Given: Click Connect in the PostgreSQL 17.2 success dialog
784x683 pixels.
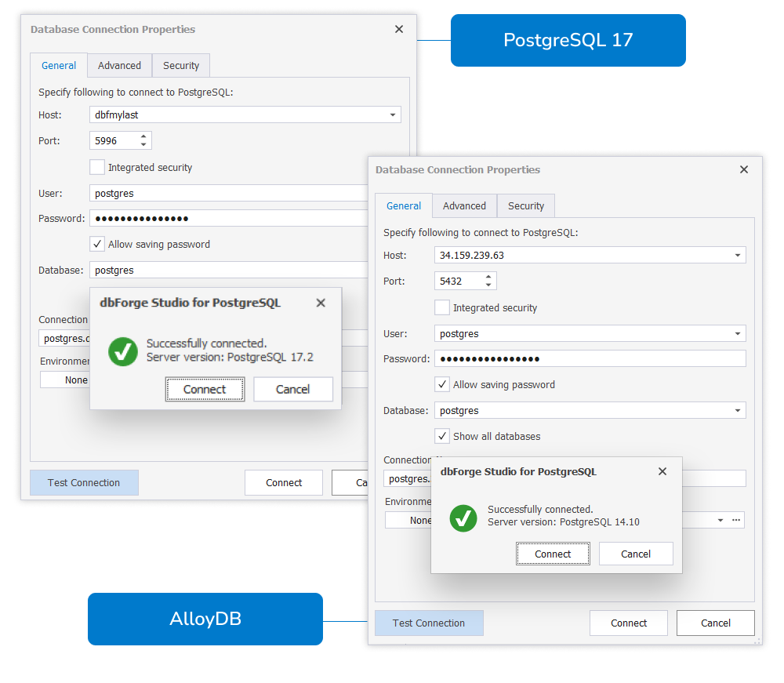Looking at the screenshot, I should (205, 390).
